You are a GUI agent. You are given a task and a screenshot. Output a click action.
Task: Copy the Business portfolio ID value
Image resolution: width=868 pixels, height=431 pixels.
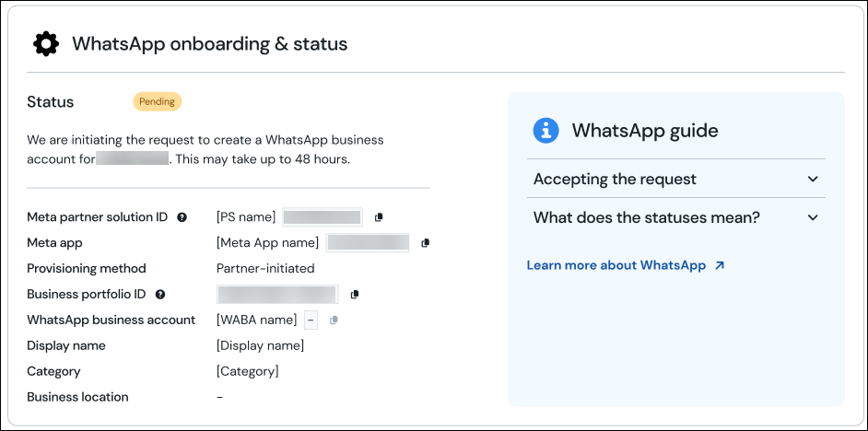[x=355, y=295]
